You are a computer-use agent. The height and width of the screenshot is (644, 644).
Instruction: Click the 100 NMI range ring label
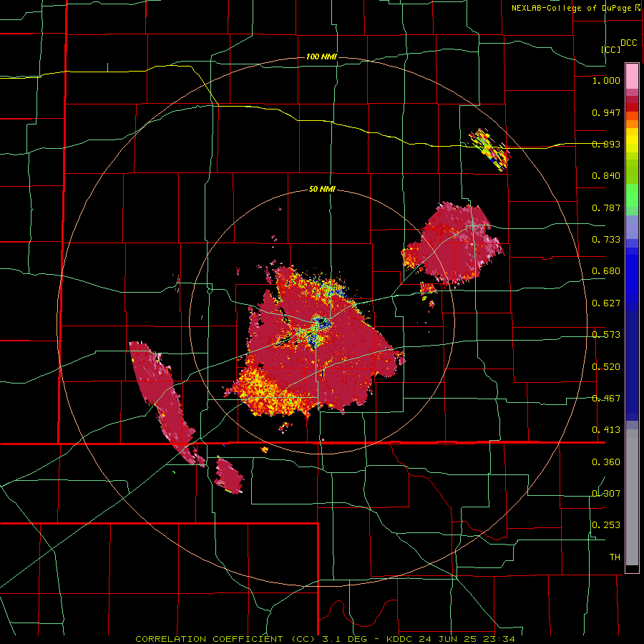click(x=321, y=57)
